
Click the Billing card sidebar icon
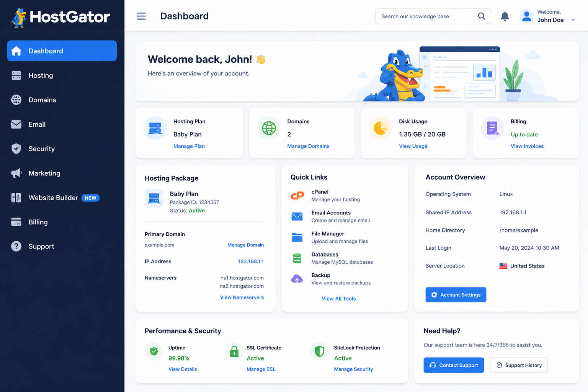click(x=16, y=222)
